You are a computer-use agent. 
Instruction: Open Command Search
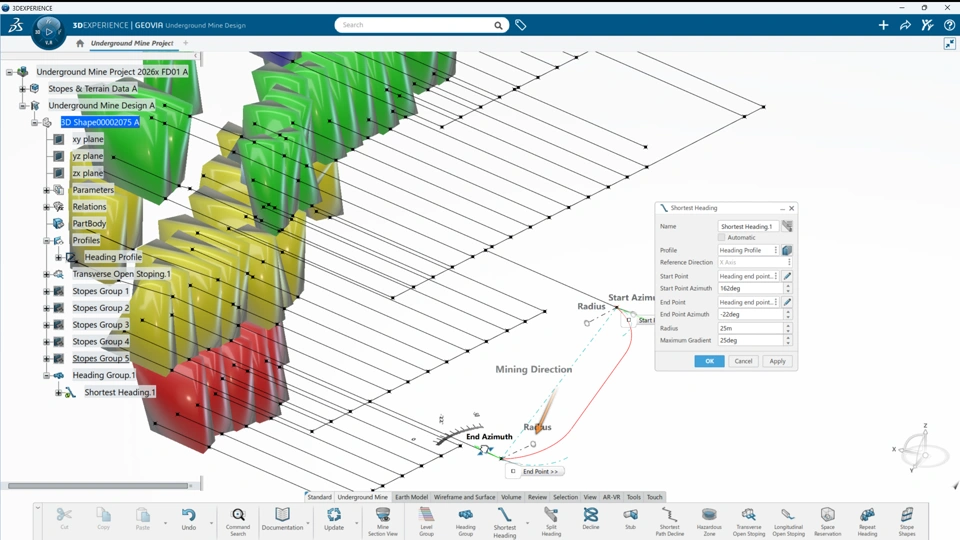(x=238, y=521)
